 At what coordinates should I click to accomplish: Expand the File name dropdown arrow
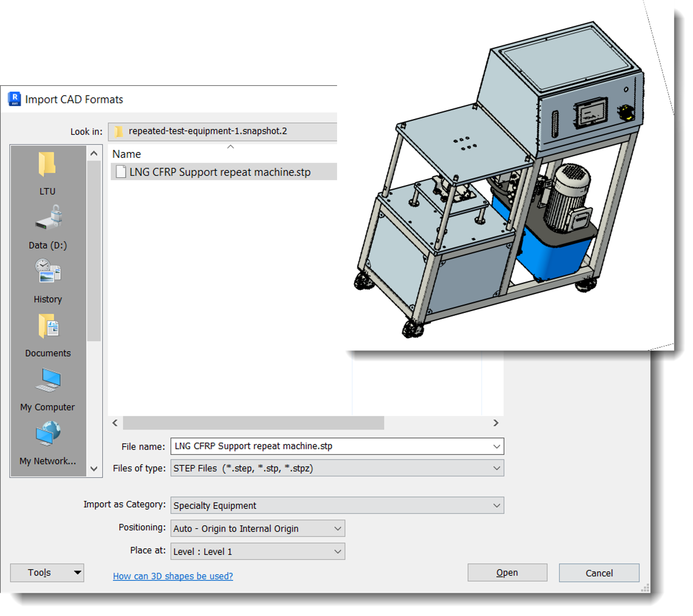pos(496,446)
